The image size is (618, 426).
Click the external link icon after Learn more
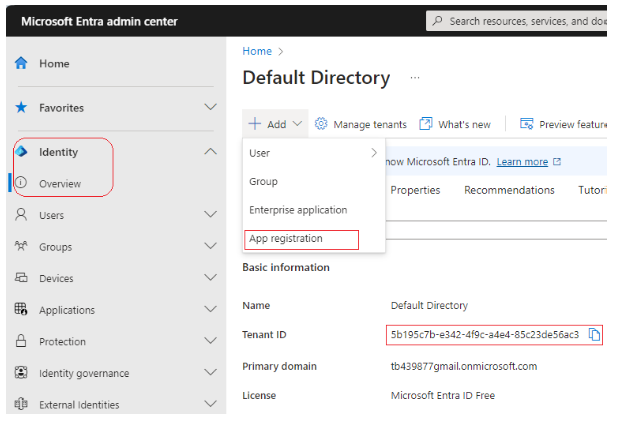[557, 162]
